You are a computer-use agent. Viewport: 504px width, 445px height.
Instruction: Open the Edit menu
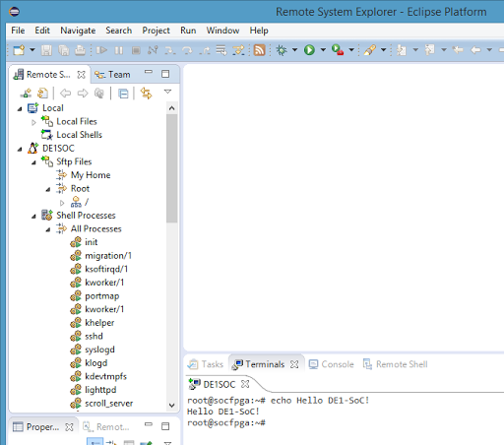[42, 31]
